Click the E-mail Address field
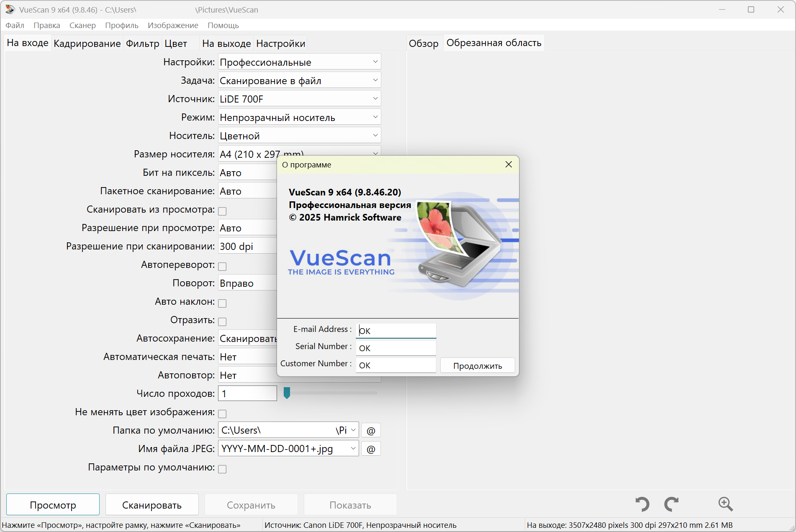The height and width of the screenshot is (532, 796). pyautogui.click(x=396, y=331)
